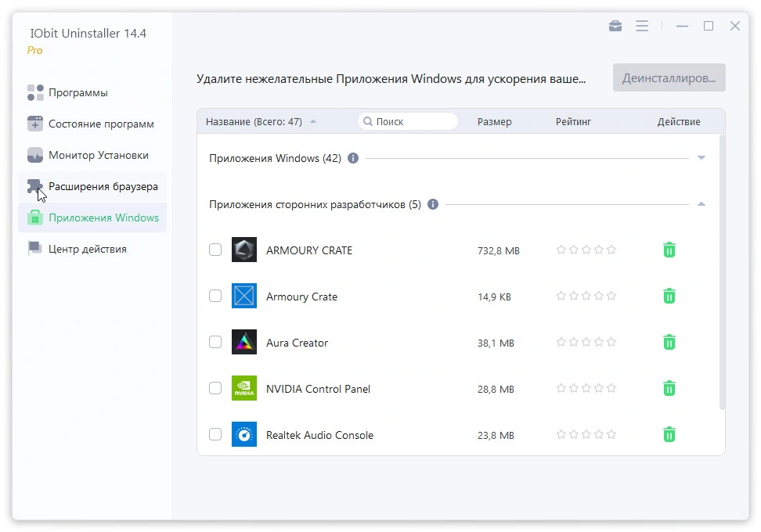The height and width of the screenshot is (532, 761).
Task: Click the Realtek Audio Console app icon
Action: (x=244, y=434)
